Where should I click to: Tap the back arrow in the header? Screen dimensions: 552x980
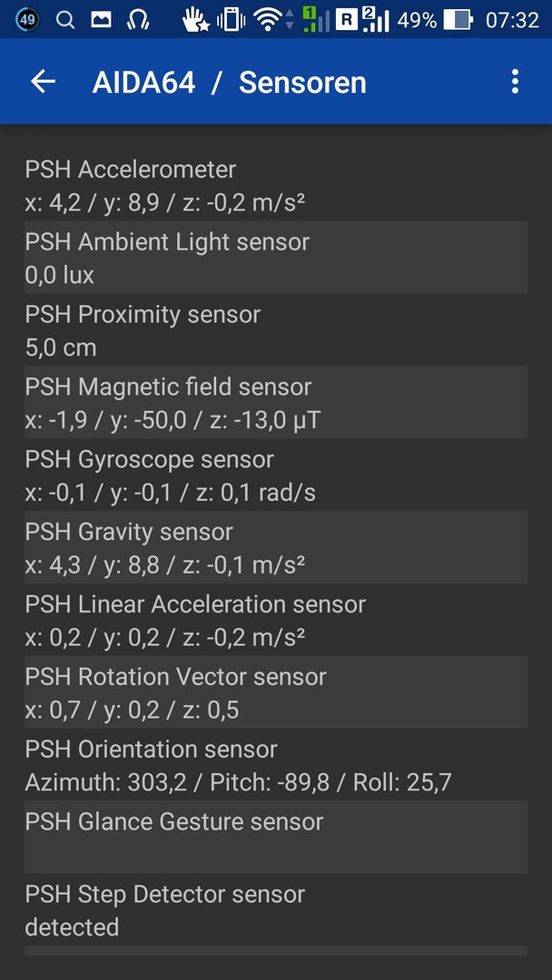(x=44, y=82)
